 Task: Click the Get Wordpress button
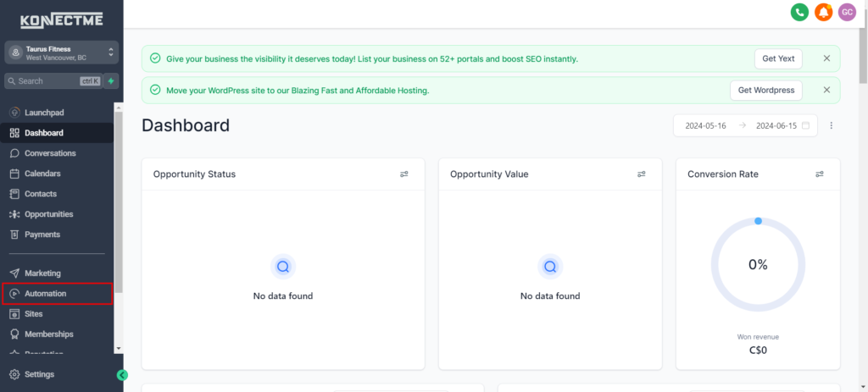pos(765,91)
